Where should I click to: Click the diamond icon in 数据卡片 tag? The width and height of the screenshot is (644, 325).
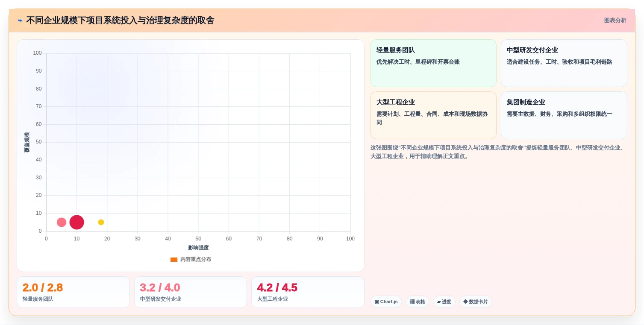tap(465, 302)
